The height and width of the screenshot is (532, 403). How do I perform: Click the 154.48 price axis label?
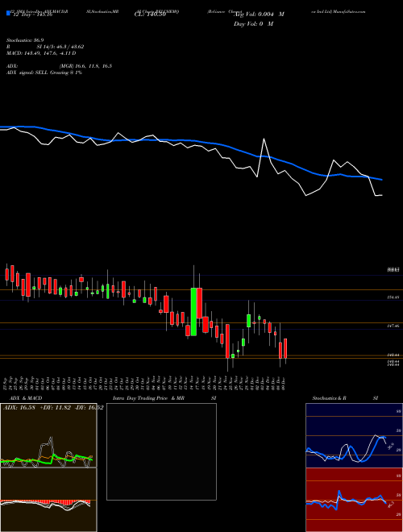[x=393, y=297]
